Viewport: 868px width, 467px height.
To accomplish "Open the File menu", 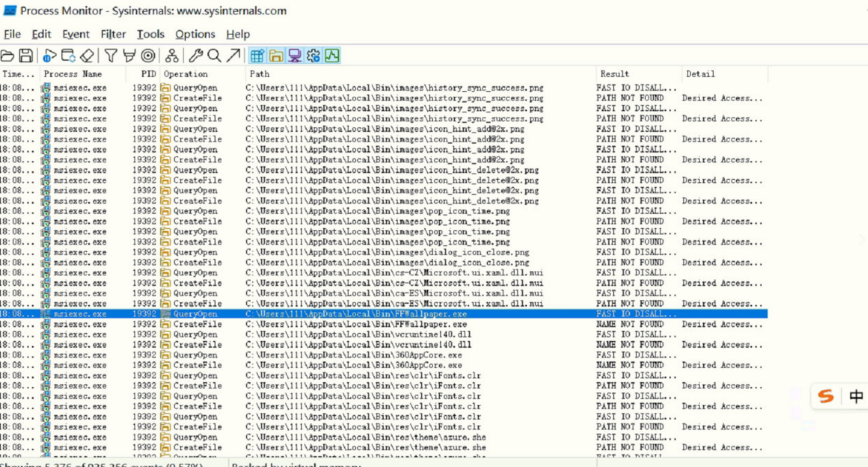I will coord(12,34).
